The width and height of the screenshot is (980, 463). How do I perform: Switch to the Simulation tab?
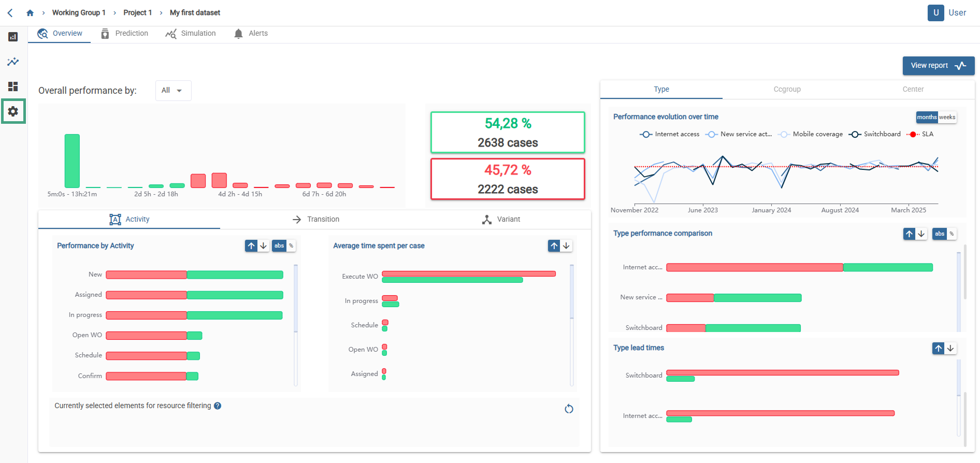(191, 34)
